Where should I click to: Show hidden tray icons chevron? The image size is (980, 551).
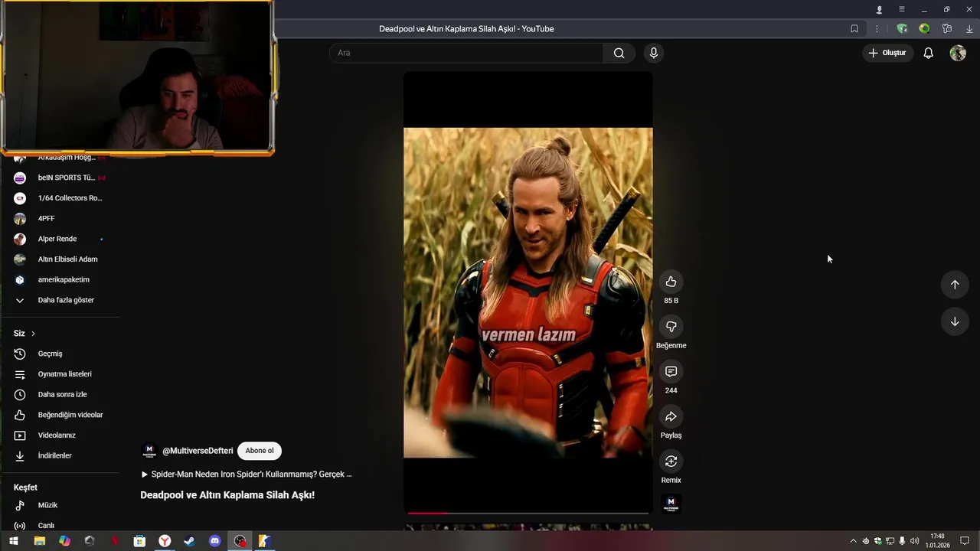click(854, 541)
